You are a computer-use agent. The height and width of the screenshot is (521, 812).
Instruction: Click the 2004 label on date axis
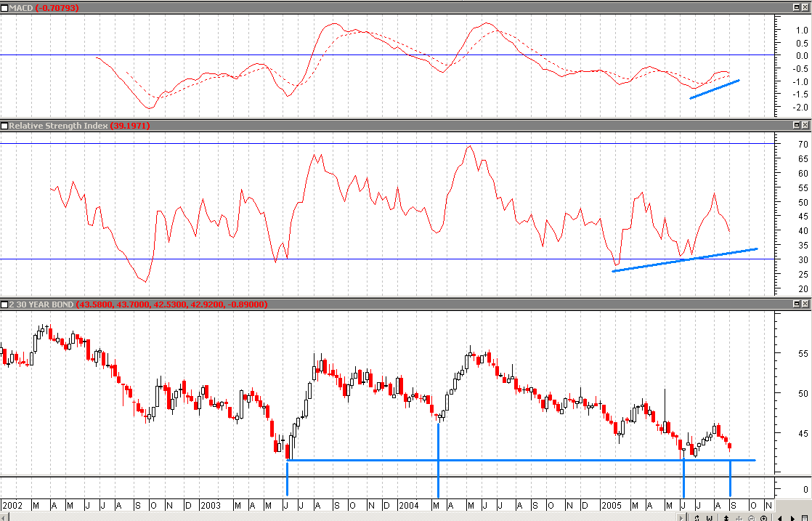click(409, 505)
